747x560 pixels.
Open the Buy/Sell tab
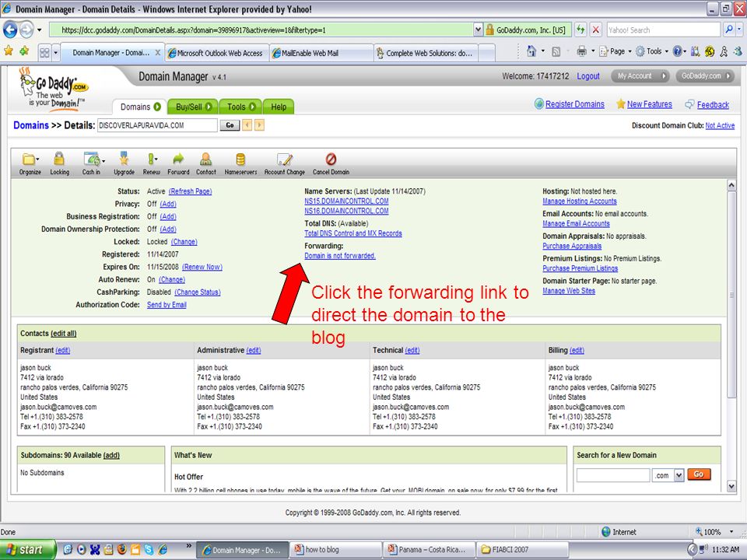(193, 107)
